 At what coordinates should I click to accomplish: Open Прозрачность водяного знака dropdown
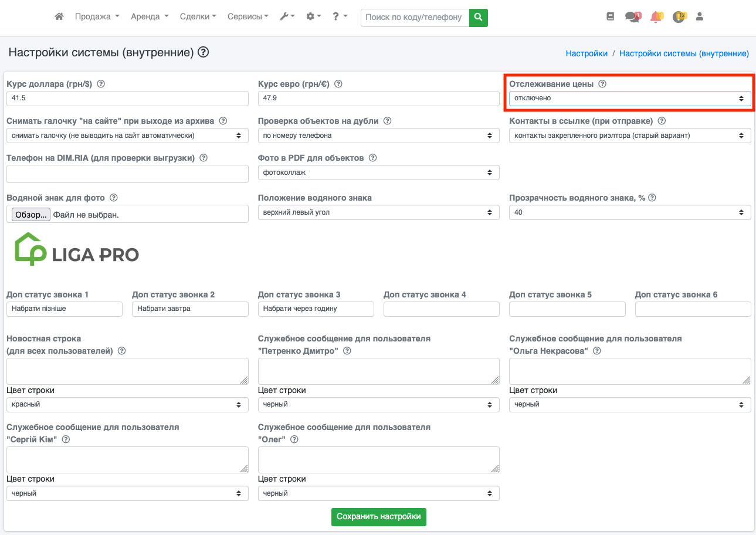629,212
